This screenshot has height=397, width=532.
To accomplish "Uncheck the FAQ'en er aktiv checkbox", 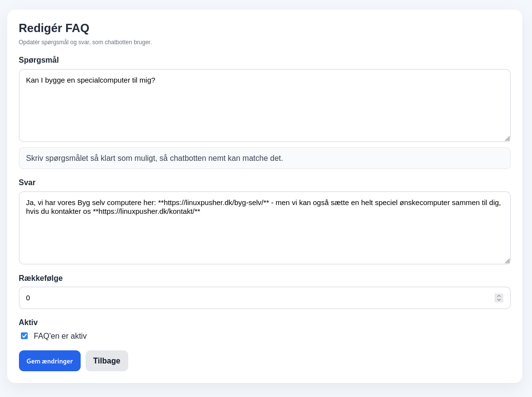I will point(24,336).
